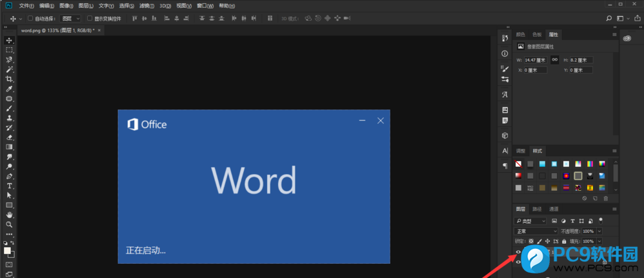Switch to the 通道 tab
The width and height of the screenshot is (644, 278).
tap(554, 209)
